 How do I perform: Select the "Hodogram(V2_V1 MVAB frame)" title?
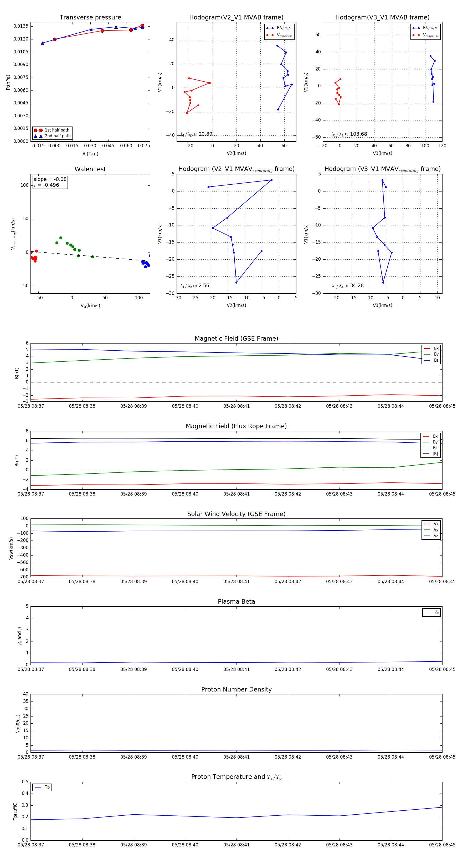(x=236, y=18)
